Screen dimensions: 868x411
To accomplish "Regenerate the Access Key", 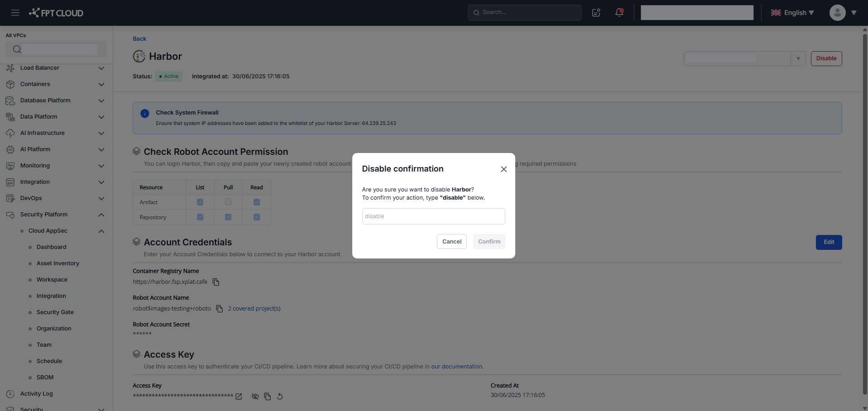I will coord(280,397).
